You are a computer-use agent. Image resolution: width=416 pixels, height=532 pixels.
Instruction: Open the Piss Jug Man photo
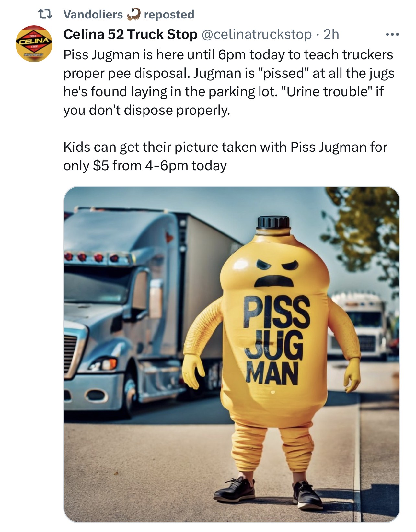[232, 354]
